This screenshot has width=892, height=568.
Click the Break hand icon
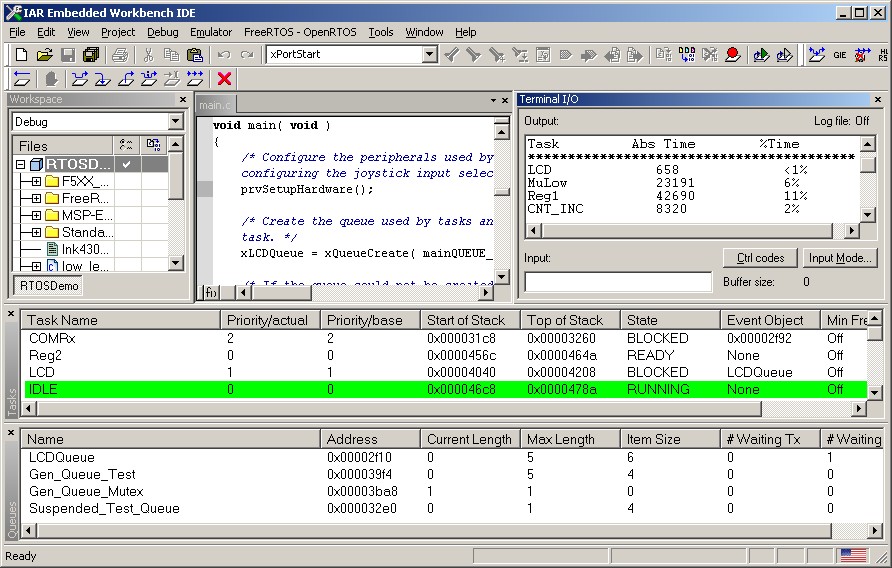point(51,79)
